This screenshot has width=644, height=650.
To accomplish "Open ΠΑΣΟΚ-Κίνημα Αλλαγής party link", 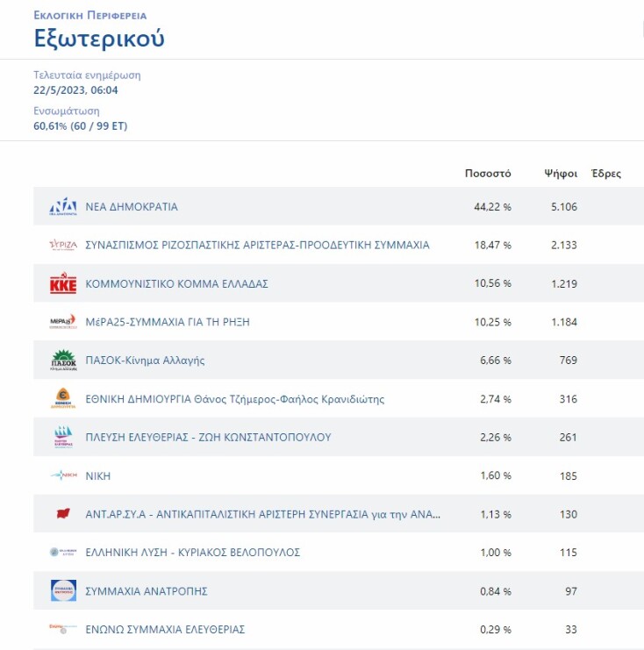I will coord(145,361).
